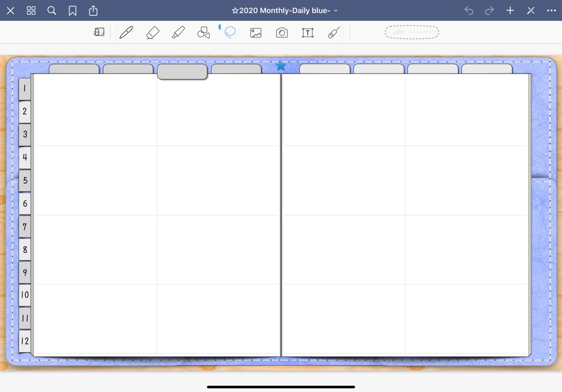The width and height of the screenshot is (562, 392).
Task: Bookmark the current page
Action: (72, 11)
